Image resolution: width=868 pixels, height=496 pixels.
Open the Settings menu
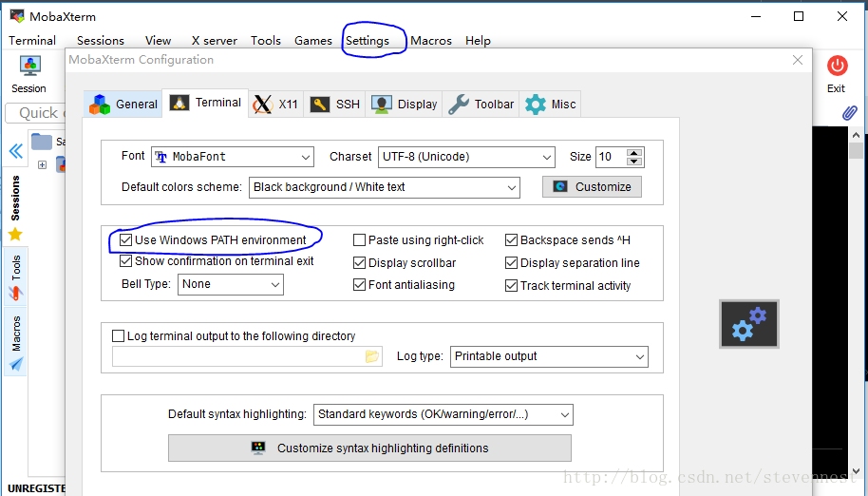pyautogui.click(x=368, y=41)
